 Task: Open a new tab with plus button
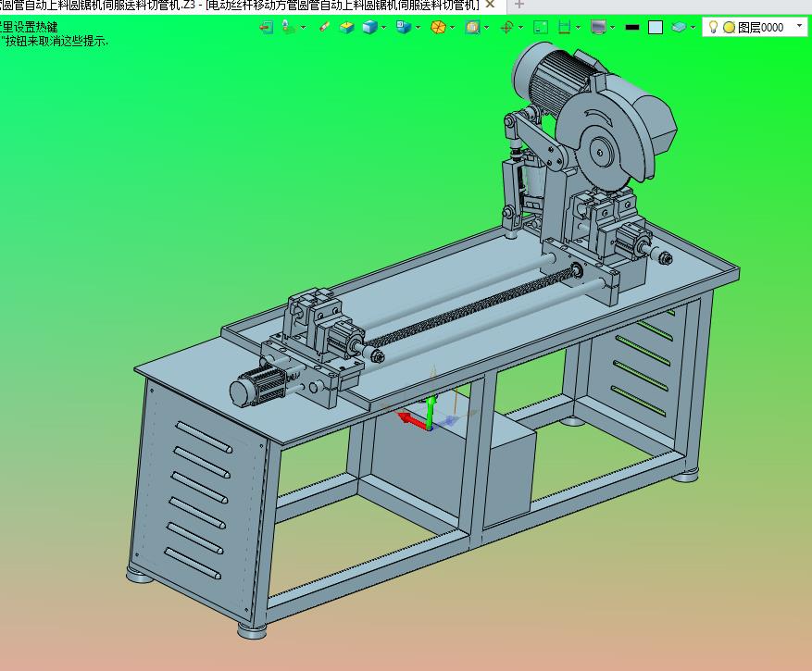(519, 5)
